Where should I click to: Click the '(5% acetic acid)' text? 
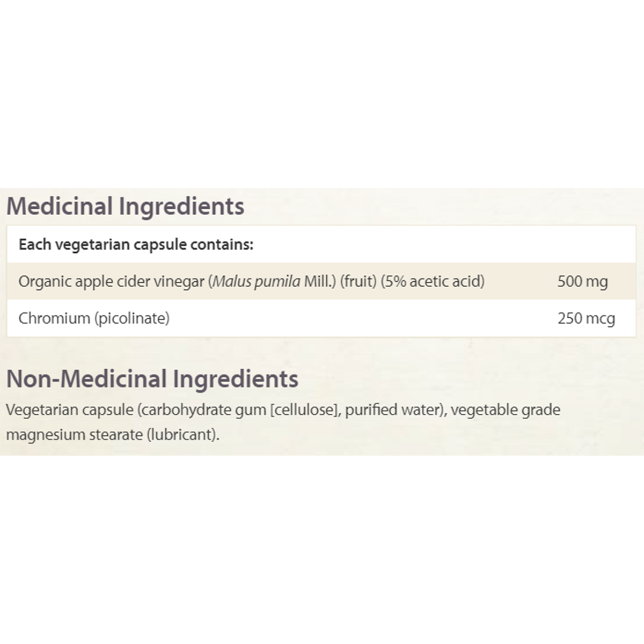click(x=433, y=281)
